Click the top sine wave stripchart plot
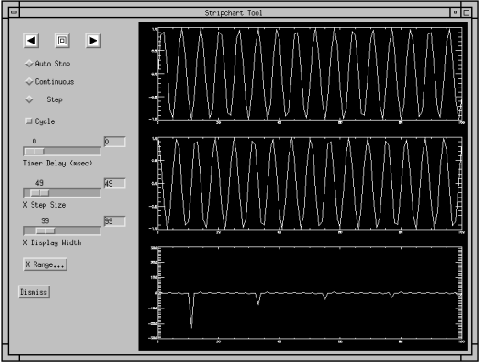This screenshot has height=364, width=480. click(310, 74)
